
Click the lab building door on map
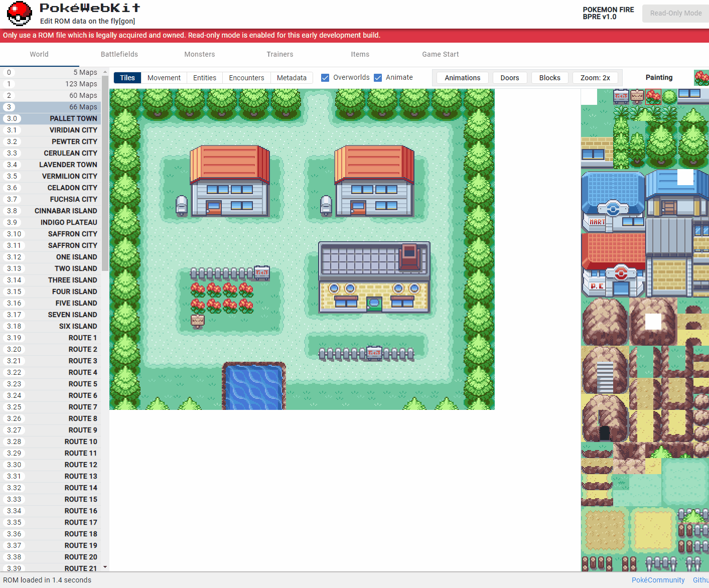click(374, 304)
